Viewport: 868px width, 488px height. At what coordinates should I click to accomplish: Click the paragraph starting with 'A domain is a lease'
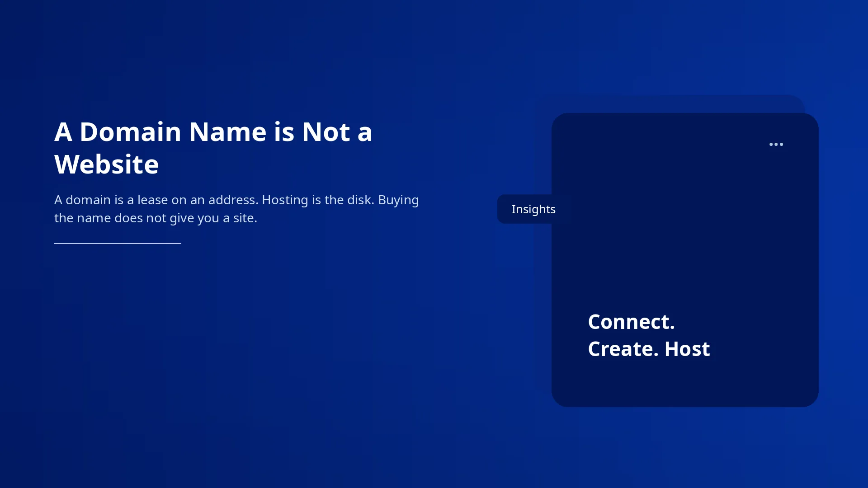[x=236, y=209]
